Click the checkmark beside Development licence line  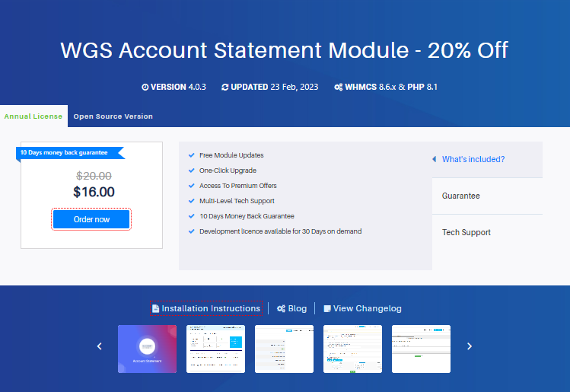tap(192, 231)
